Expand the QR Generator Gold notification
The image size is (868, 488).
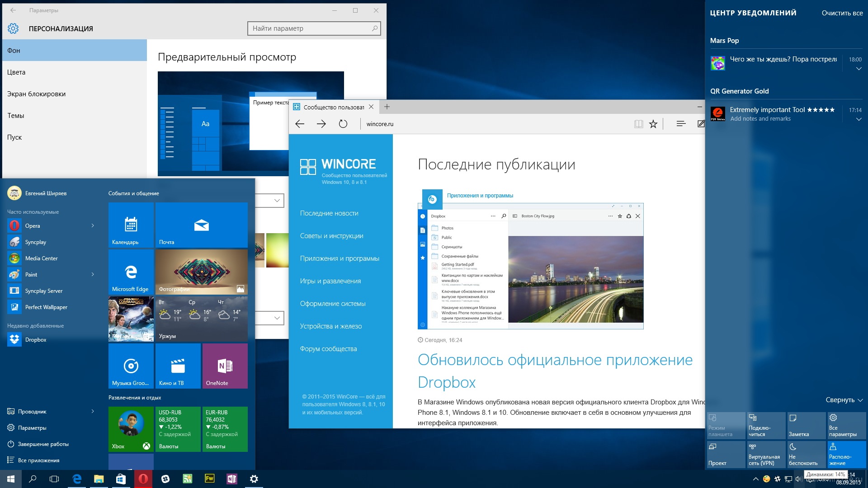pyautogui.click(x=859, y=119)
